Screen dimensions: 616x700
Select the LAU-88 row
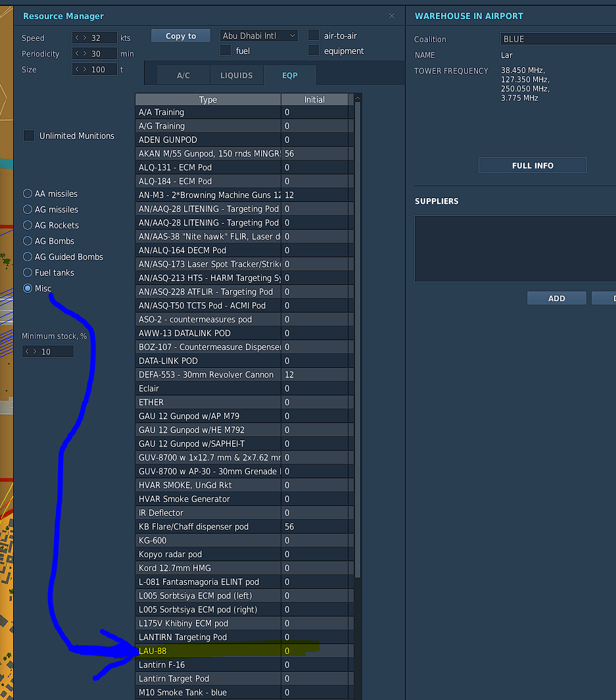tap(245, 651)
